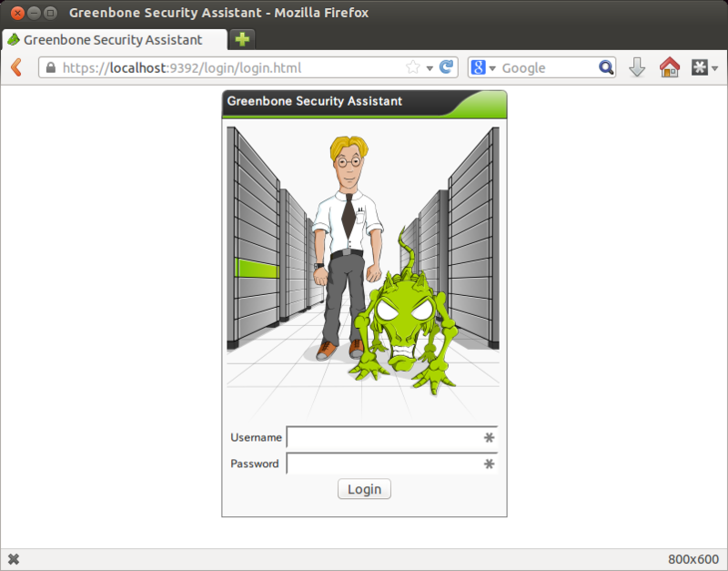Go to the Home page icon
Image resolution: width=728 pixels, height=571 pixels.
tap(670, 67)
